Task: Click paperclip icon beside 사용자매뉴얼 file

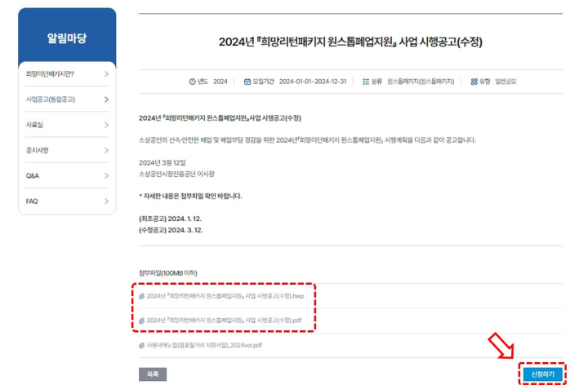Action: pyautogui.click(x=142, y=345)
